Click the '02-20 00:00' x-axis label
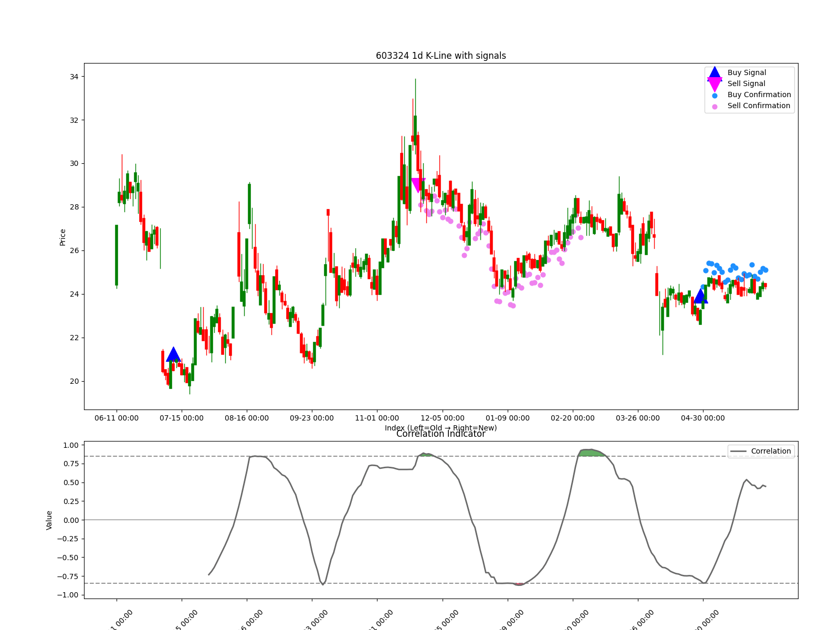Viewport: 840px width, 630px height. coord(573,418)
